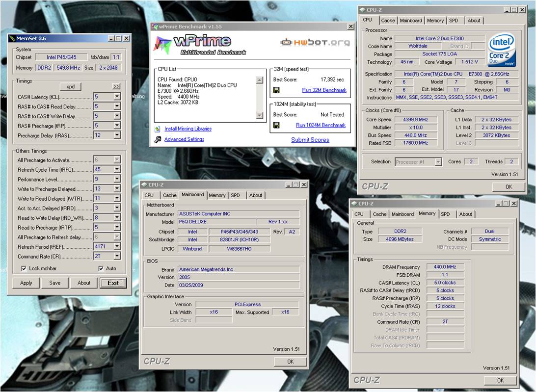Click the Exit button in MemSet
This screenshot has width=536, height=392.
(113, 283)
